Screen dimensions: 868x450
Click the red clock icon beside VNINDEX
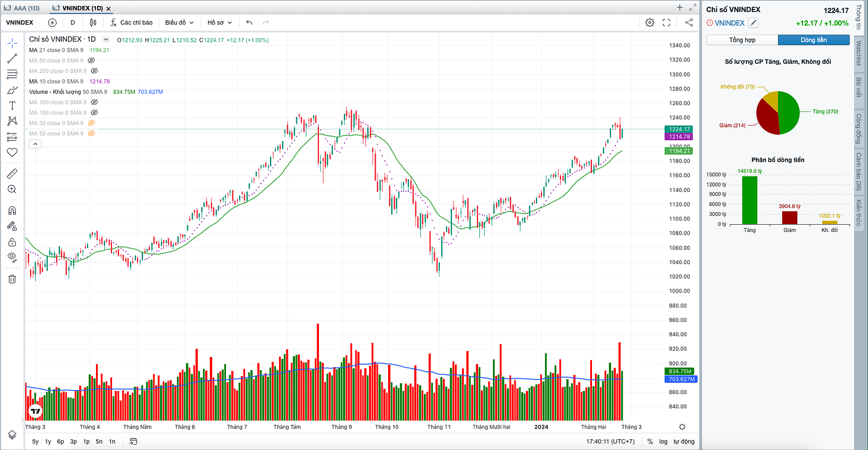tap(709, 23)
